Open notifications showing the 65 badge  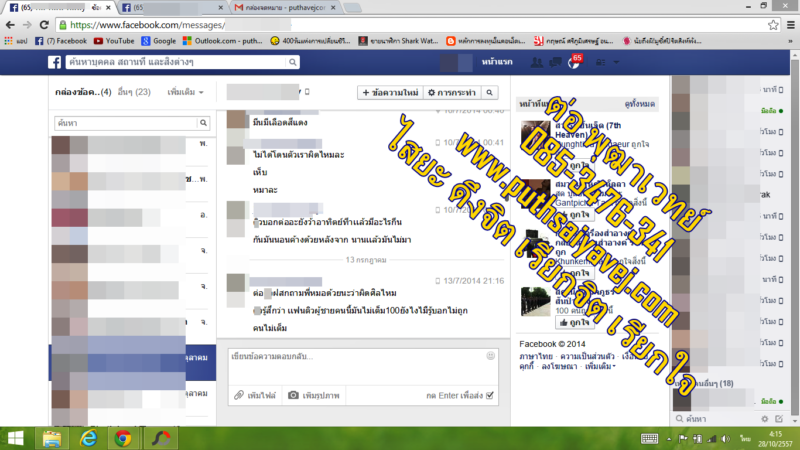[x=574, y=62]
